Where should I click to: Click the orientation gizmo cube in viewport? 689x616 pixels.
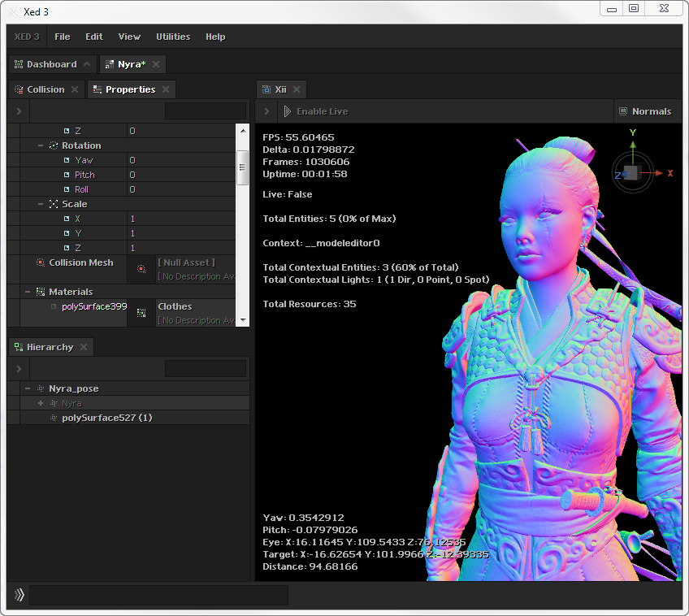[632, 171]
